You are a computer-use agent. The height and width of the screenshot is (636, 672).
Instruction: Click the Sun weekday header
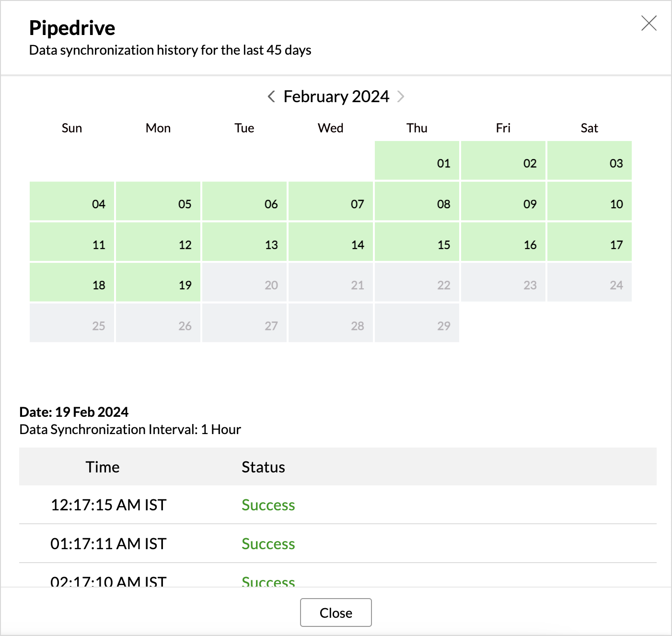tap(72, 128)
